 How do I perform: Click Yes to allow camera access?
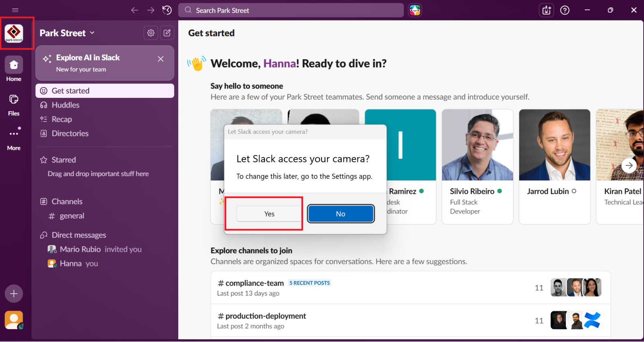coord(269,214)
